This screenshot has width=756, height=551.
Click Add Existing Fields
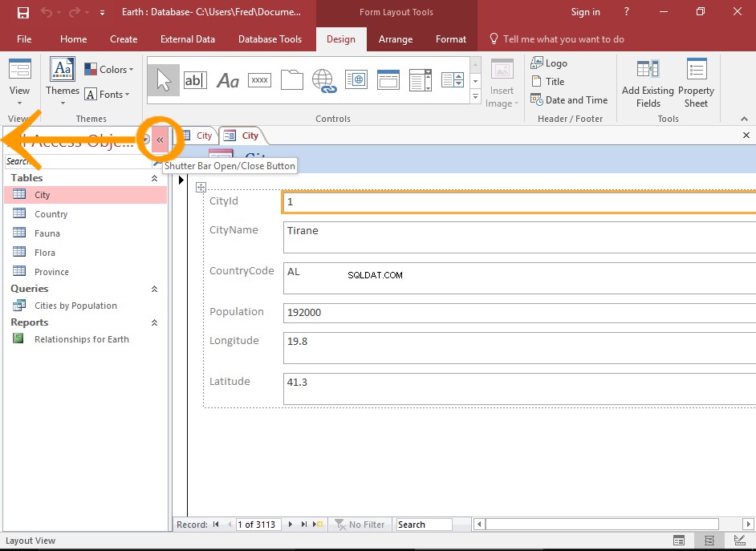click(648, 83)
